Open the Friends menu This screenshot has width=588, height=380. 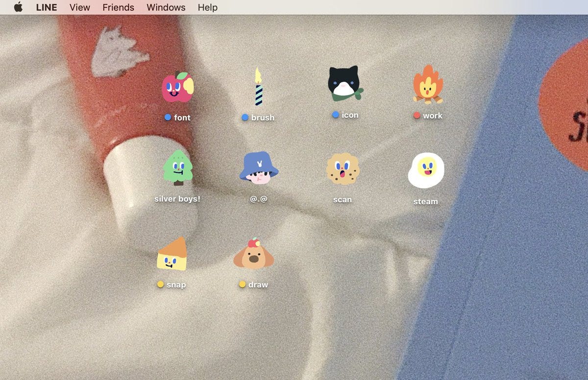coord(118,7)
